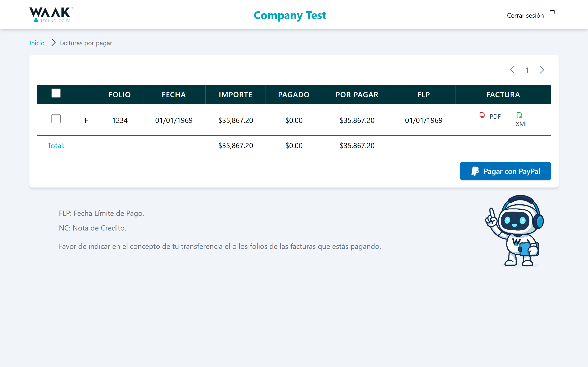Click the FOLIO column header
The height and width of the screenshot is (367, 588).
click(119, 95)
